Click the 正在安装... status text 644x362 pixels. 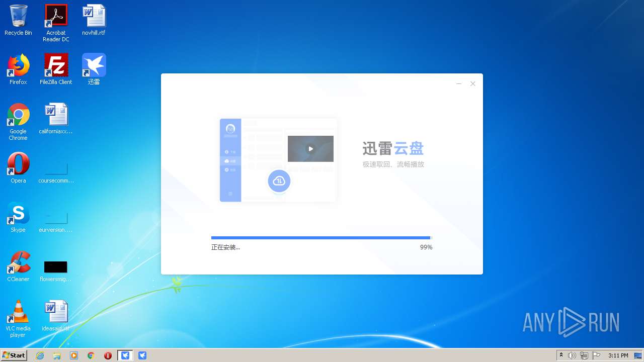[x=225, y=247]
